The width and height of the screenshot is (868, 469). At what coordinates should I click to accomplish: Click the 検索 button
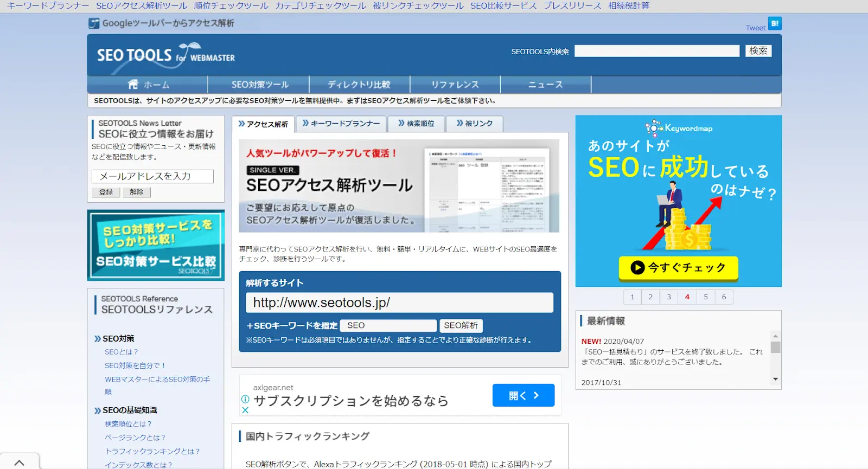pyautogui.click(x=758, y=51)
